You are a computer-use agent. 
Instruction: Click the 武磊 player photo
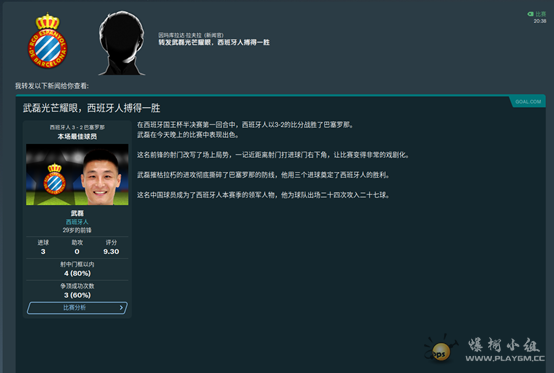[77, 174]
